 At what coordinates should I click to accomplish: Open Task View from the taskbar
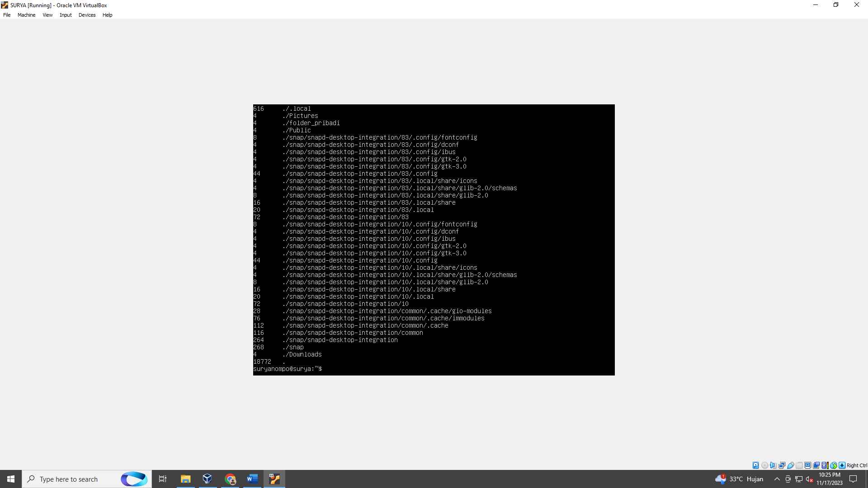pyautogui.click(x=163, y=479)
